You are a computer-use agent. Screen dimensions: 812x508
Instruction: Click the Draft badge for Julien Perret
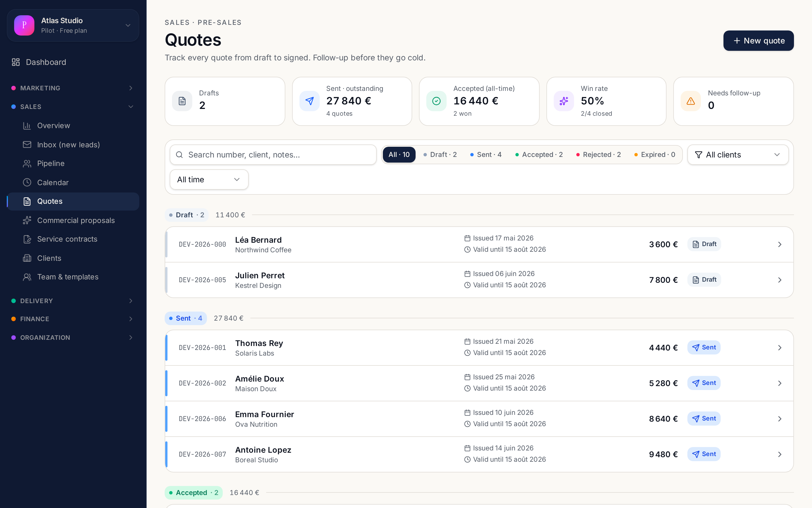pyautogui.click(x=704, y=279)
